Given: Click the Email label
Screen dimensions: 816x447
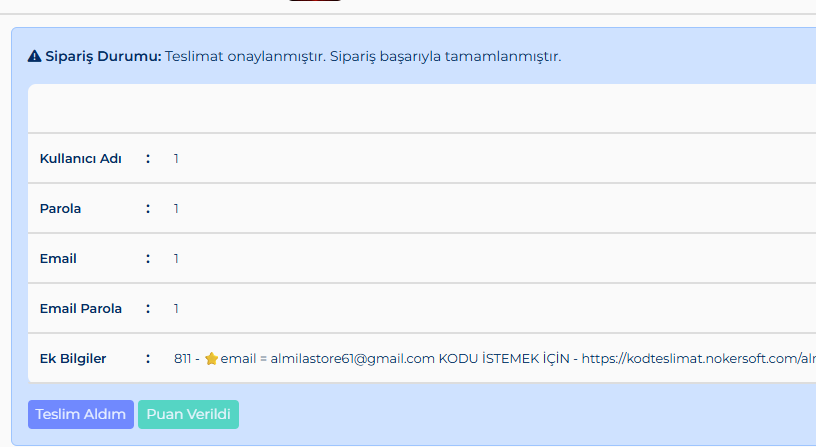Looking at the screenshot, I should click(58, 259).
